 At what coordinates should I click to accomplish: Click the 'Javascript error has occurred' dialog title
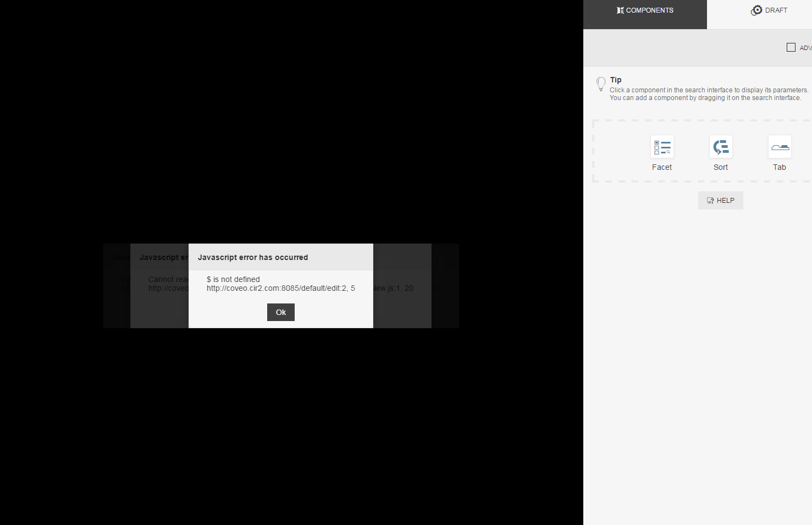253,257
